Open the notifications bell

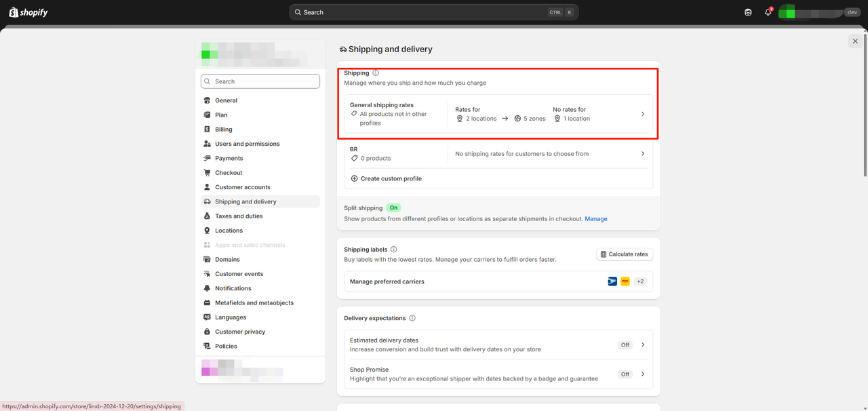[768, 12]
